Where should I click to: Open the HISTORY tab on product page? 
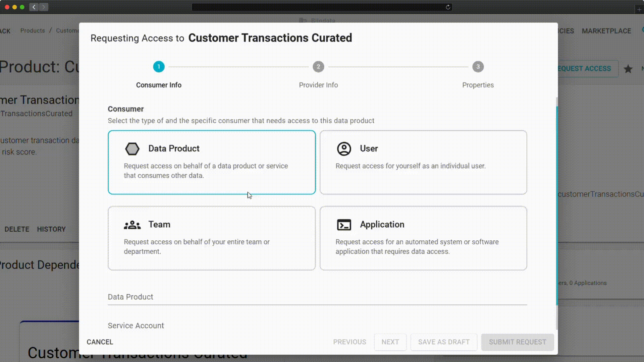(51, 229)
